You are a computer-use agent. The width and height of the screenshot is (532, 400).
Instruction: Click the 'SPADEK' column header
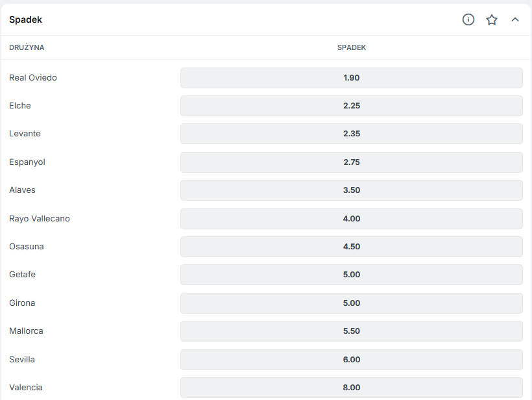pyautogui.click(x=352, y=47)
